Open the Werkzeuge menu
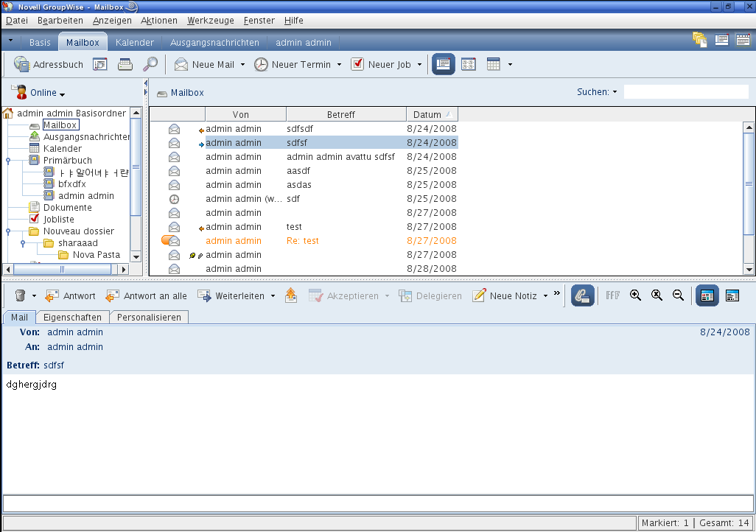 pyautogui.click(x=211, y=20)
